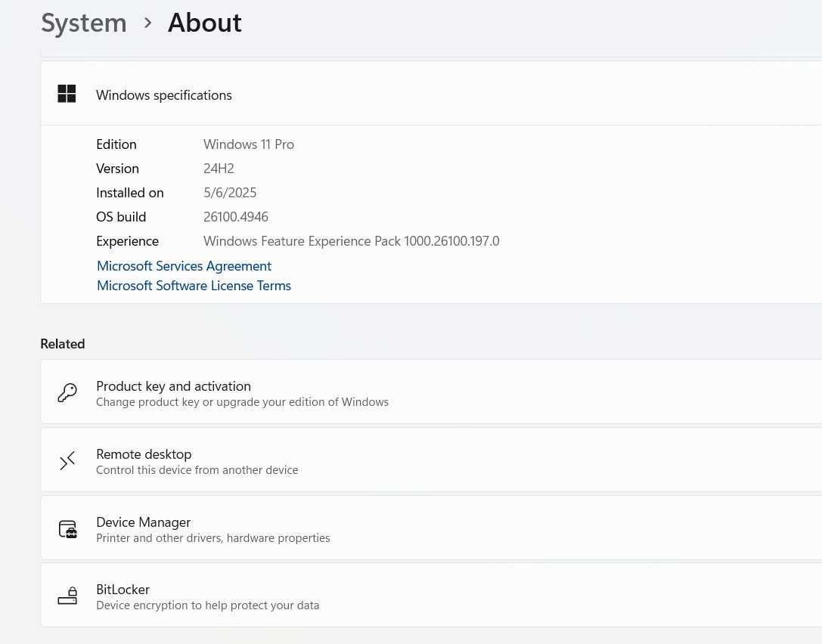The image size is (822, 644).
Task: Open Remote desktop settings
Action: (x=431, y=460)
